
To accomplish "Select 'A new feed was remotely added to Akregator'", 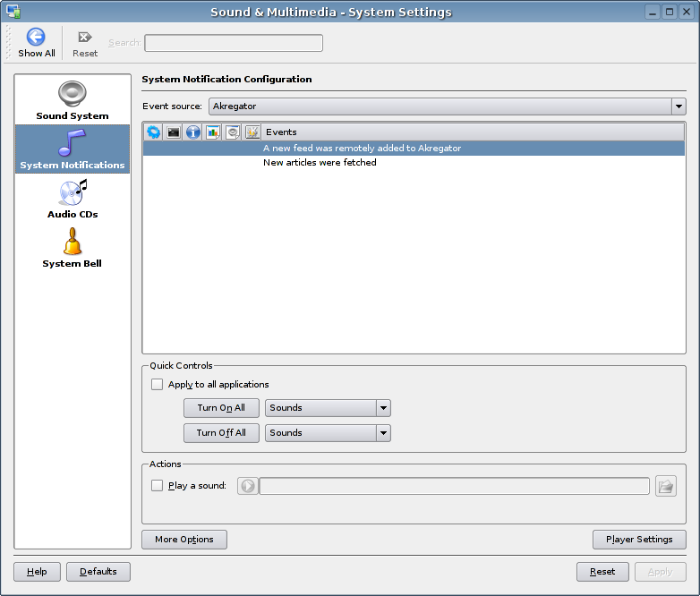I will 414,149.
